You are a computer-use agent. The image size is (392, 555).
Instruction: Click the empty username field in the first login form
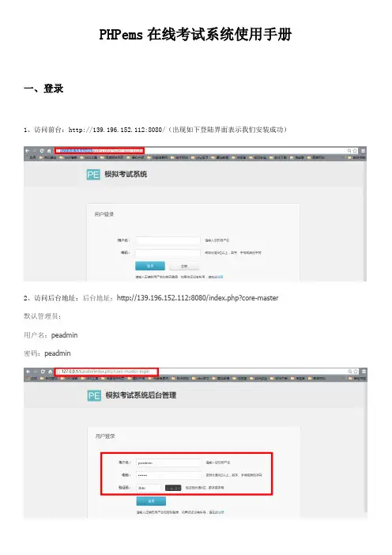point(168,240)
